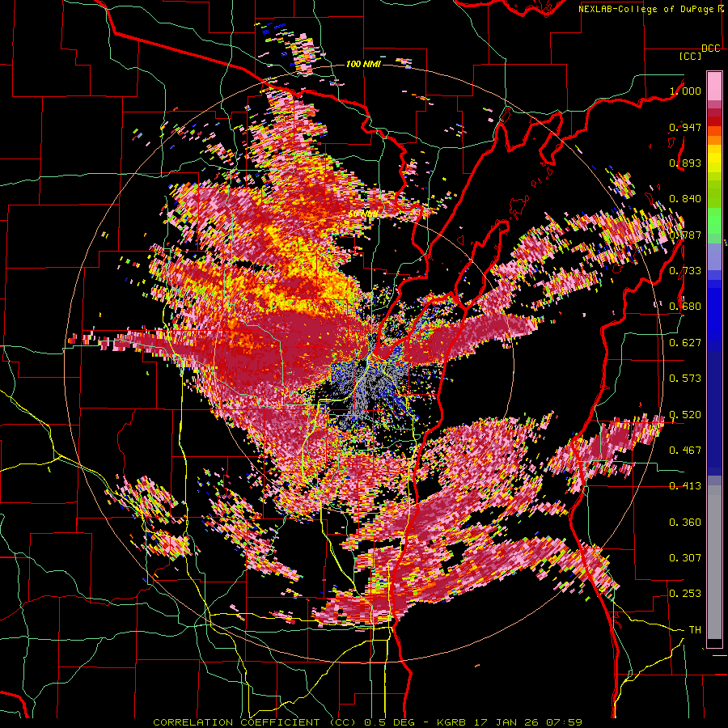This screenshot has width=728, height=728.
Task: Click the Correlation Coefficient KGRB caption
Action: (367, 722)
